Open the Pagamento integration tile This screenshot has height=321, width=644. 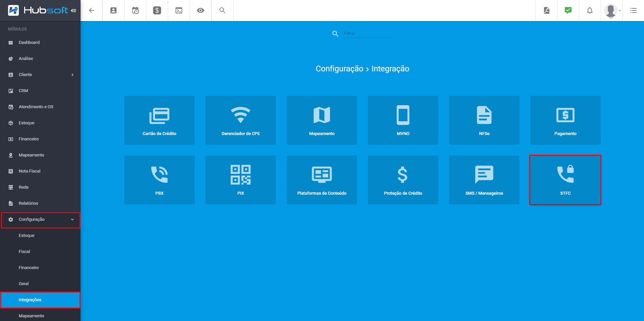pyautogui.click(x=565, y=120)
